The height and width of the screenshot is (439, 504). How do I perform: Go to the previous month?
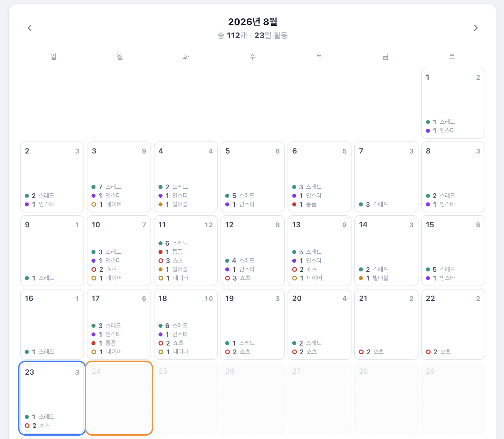pyautogui.click(x=29, y=28)
